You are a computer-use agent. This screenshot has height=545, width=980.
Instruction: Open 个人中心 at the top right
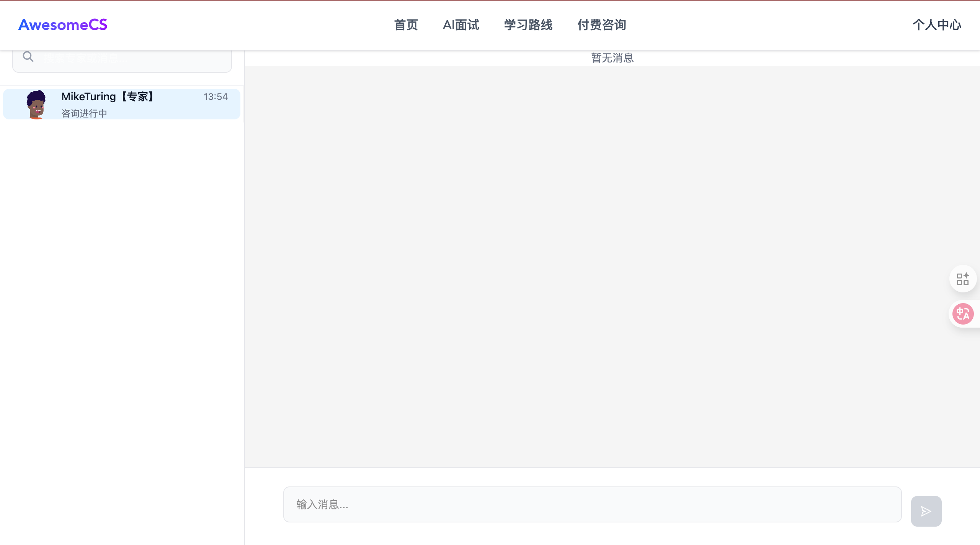937,25
